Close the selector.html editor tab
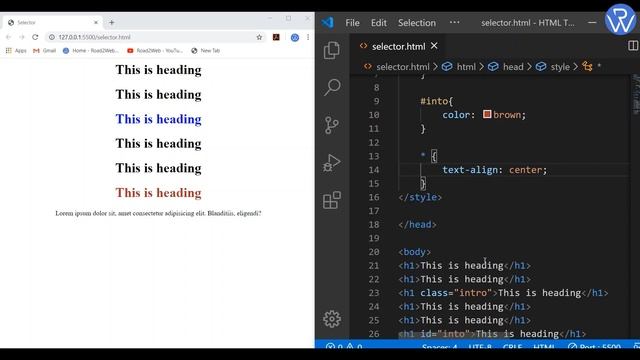Image resolution: width=640 pixels, height=360 pixels. [x=434, y=46]
